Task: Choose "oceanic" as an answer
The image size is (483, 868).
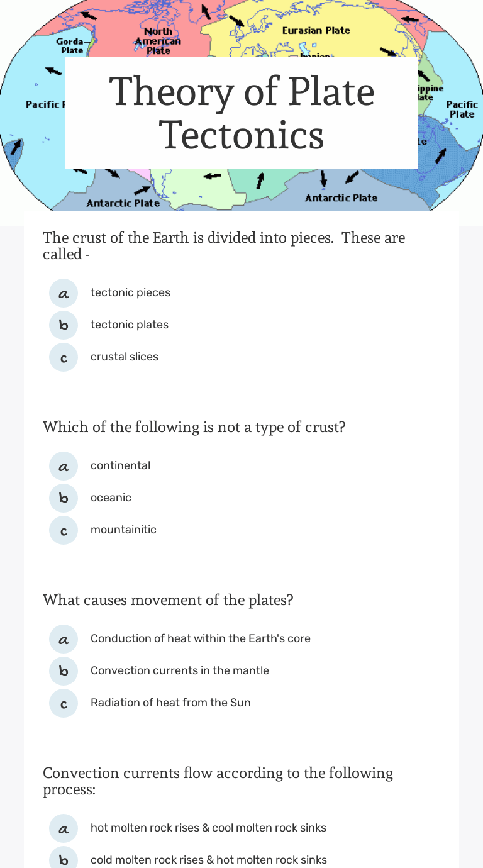Action: [x=111, y=498]
